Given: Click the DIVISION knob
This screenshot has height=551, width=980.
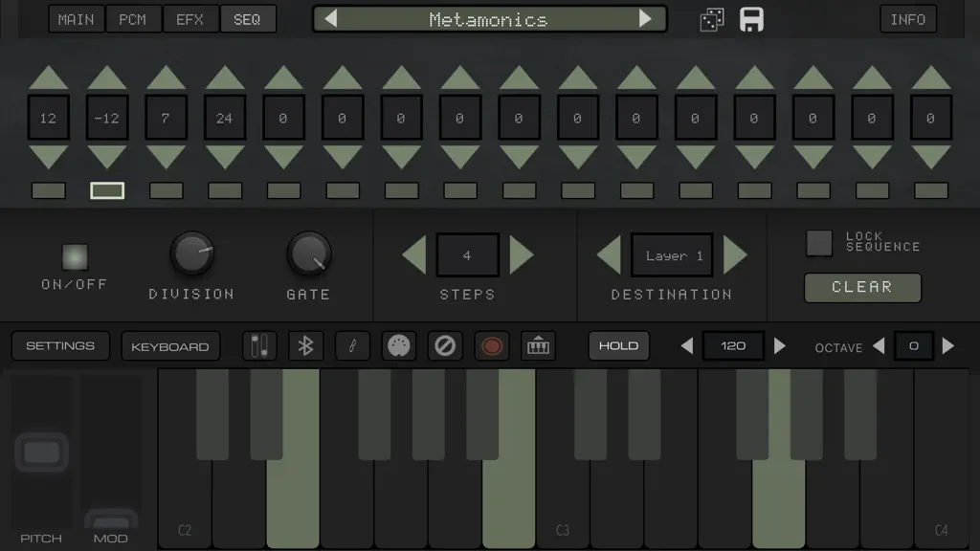Looking at the screenshot, I should (x=191, y=253).
